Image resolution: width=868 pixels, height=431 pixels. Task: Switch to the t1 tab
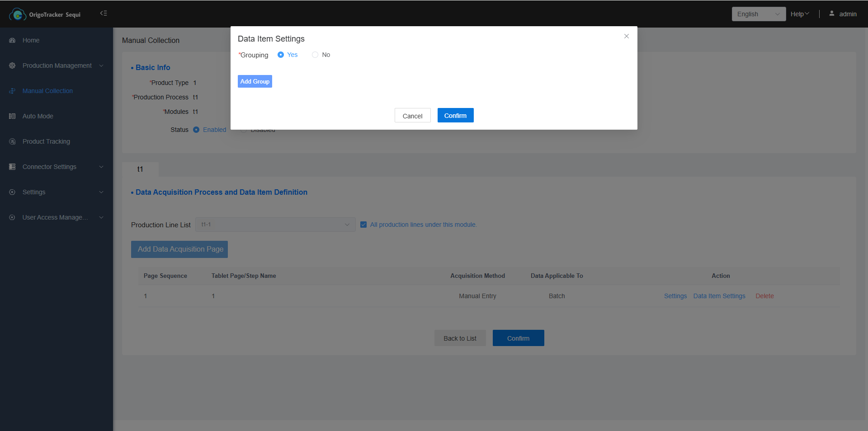point(140,169)
